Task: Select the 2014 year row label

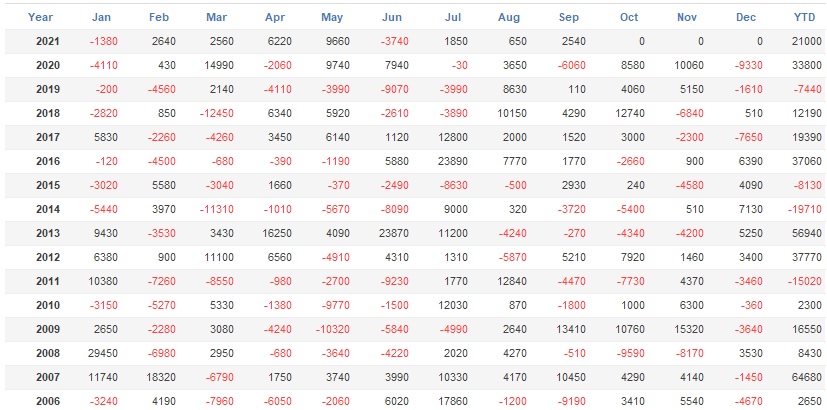Action: [x=47, y=209]
